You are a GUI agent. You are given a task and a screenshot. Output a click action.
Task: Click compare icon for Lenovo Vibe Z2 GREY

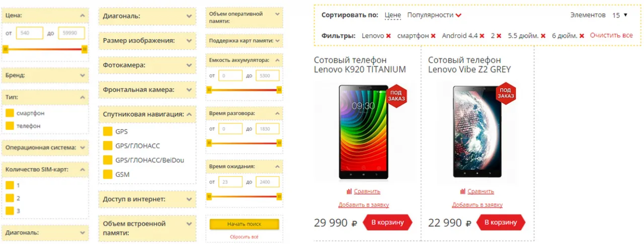(x=463, y=191)
